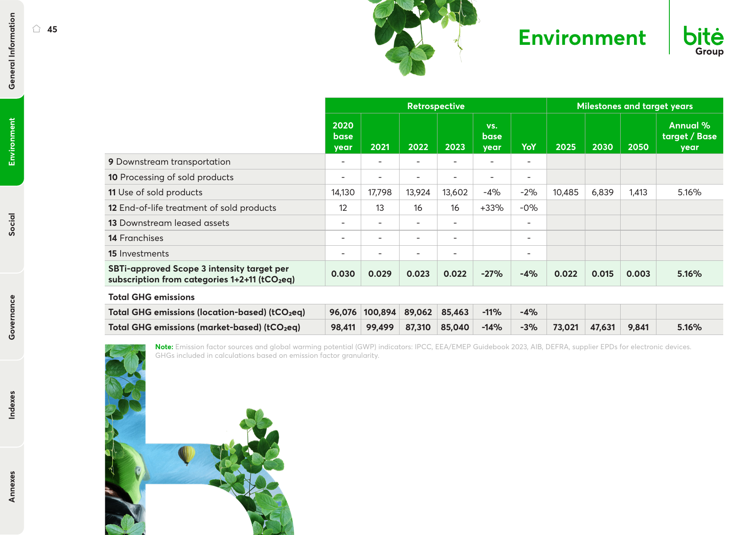Image resolution: width=756 pixels, height=535 pixels.
Task: Click the green Note: label
Action: point(164,347)
